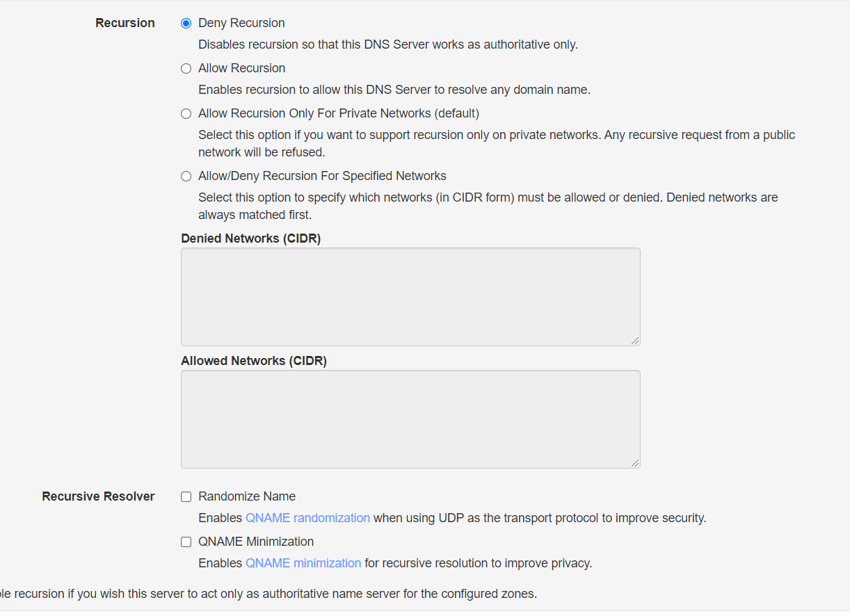
Task: Click the "Allow Recursion" option text
Action: tap(241, 68)
